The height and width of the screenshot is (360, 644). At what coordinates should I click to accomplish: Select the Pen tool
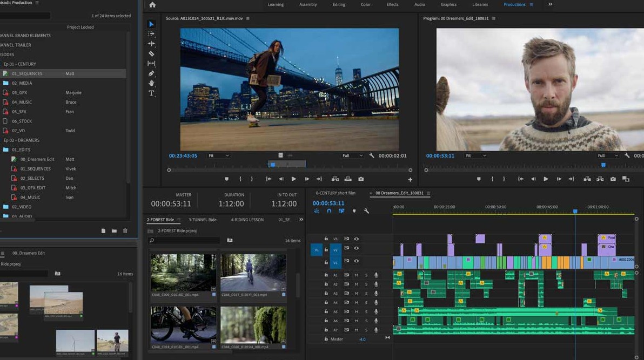coord(151,73)
